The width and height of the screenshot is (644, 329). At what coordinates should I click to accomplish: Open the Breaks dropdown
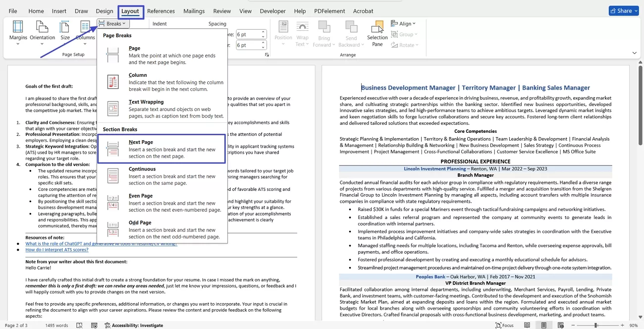[x=112, y=23]
